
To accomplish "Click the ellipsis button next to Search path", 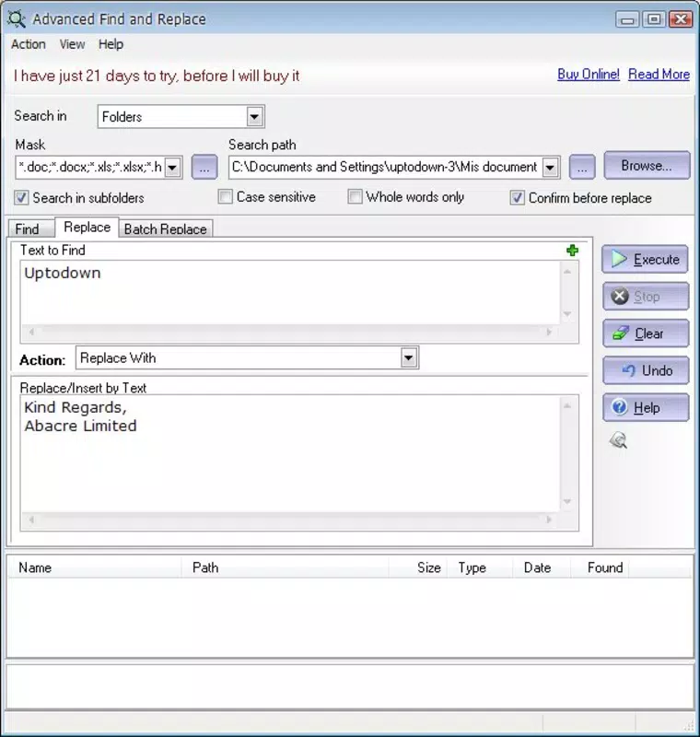I will pos(582,168).
